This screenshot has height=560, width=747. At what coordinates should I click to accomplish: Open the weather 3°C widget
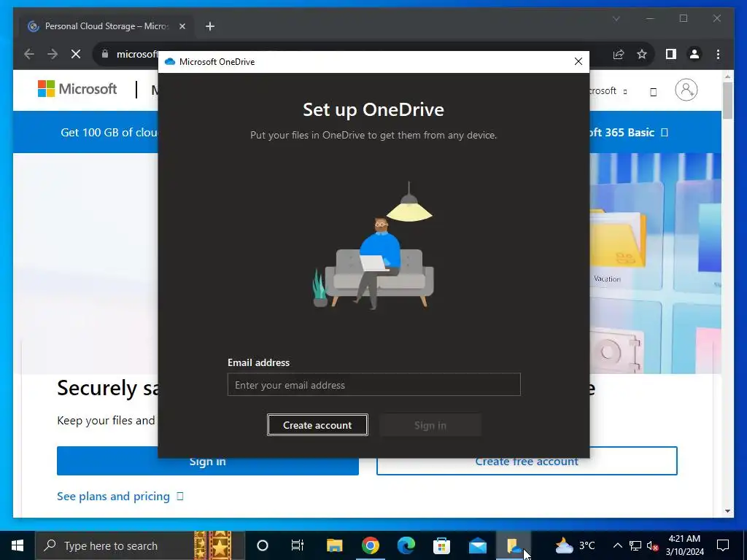click(x=575, y=545)
